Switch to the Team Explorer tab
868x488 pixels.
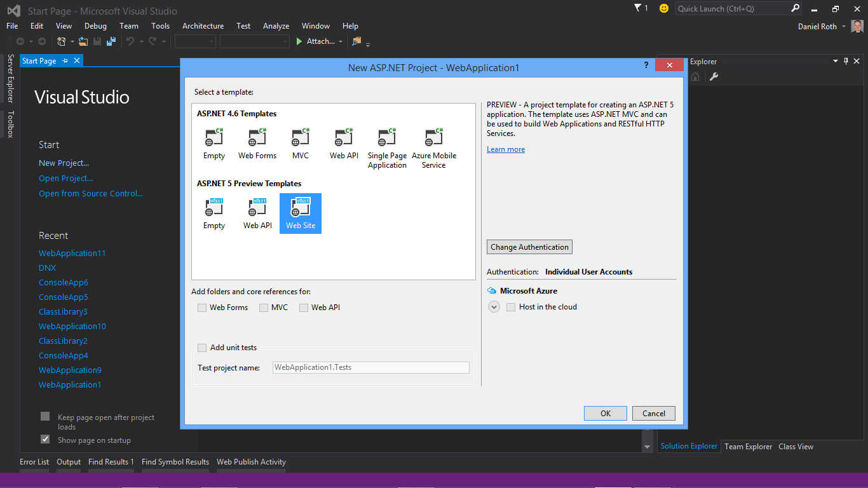coord(749,447)
